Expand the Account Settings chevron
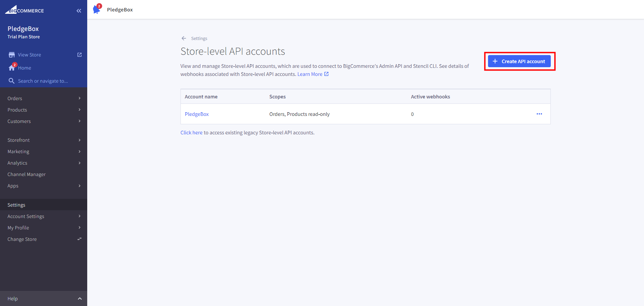 [79, 216]
